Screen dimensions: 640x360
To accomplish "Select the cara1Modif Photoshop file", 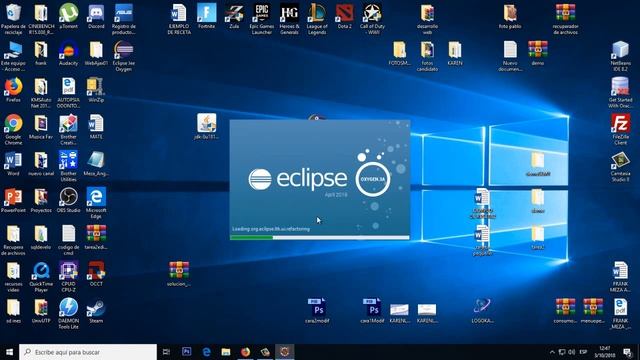I will (x=372, y=311).
